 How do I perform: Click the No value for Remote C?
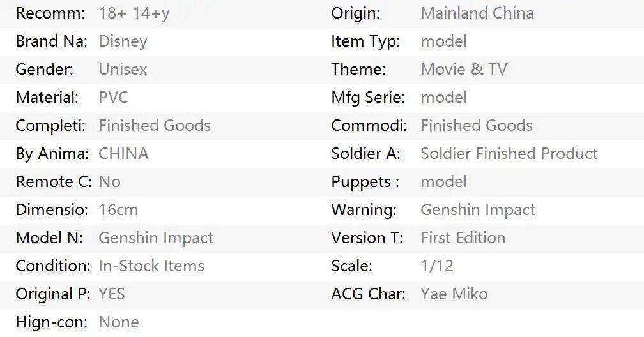(x=110, y=182)
